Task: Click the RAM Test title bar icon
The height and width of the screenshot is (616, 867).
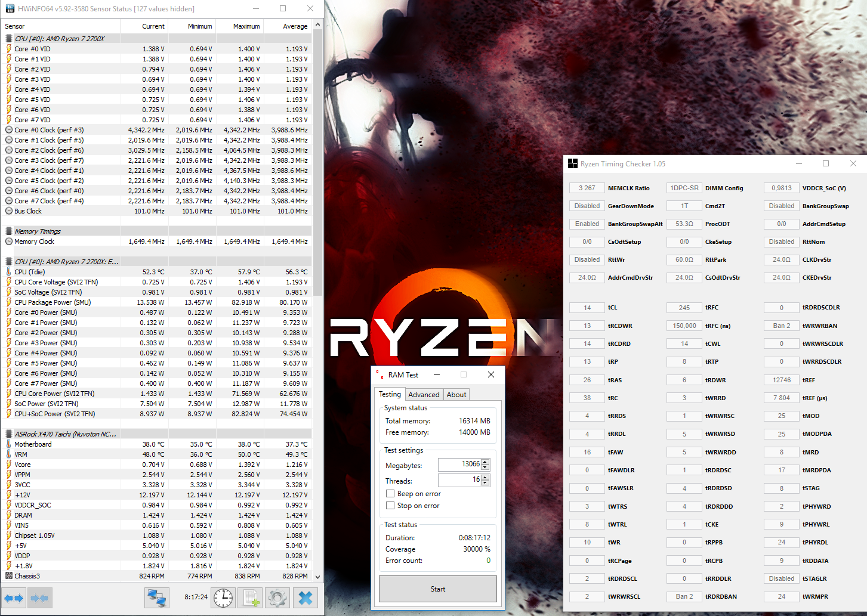Action: tap(380, 374)
